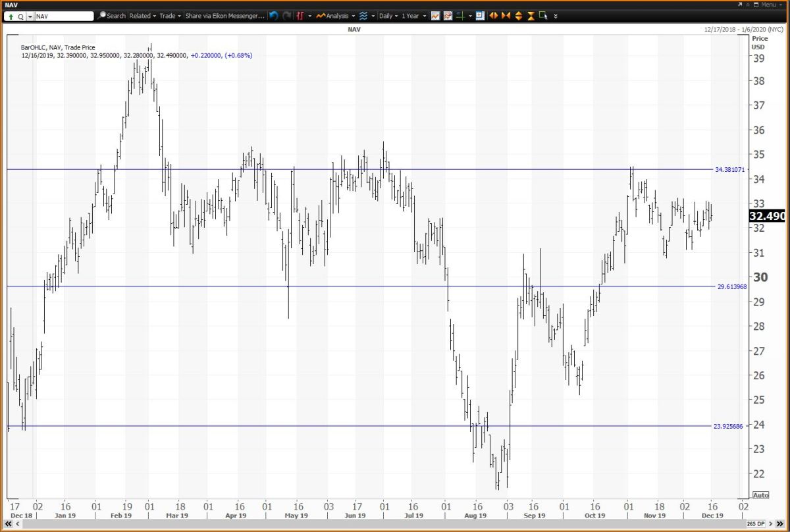Click the green up-arrow icon beside symbol

click(x=11, y=16)
